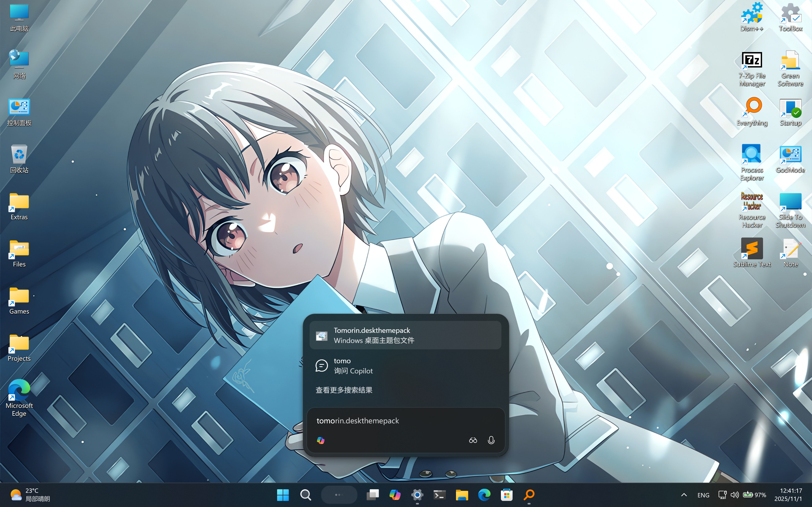Open the Windows Start button
The height and width of the screenshot is (507, 812).
[x=283, y=495]
